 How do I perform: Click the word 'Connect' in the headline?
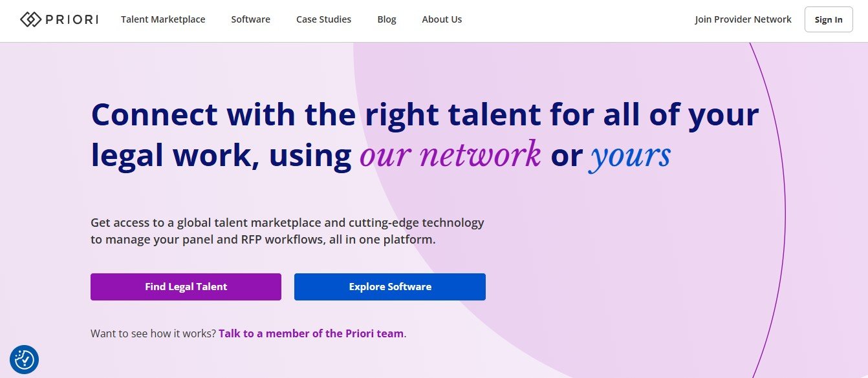click(x=155, y=114)
